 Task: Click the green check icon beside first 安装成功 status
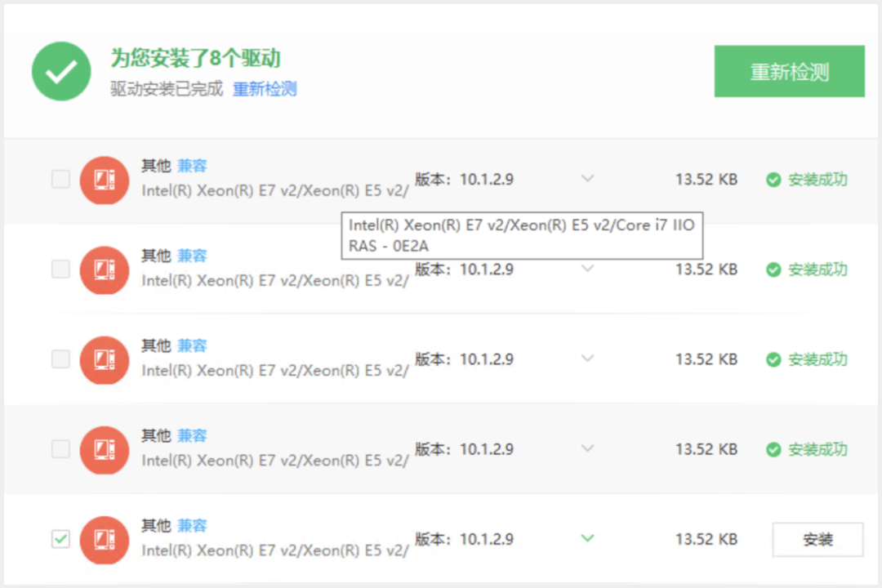tap(773, 179)
